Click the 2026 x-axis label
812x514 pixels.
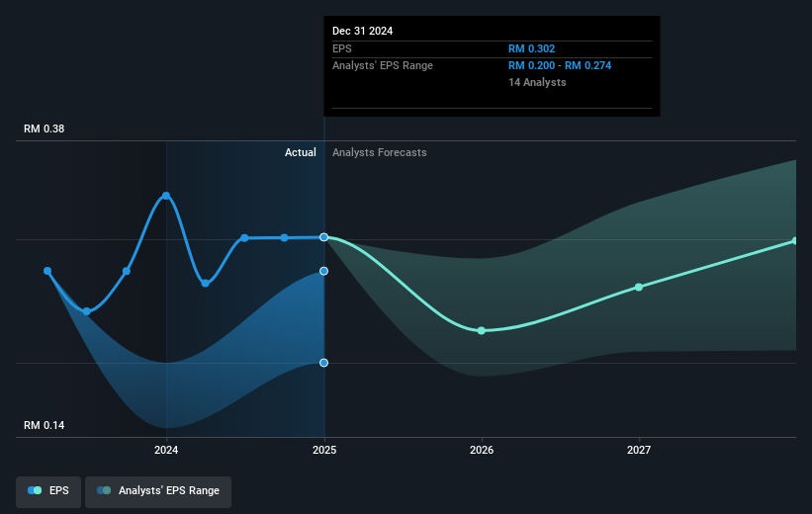(482, 451)
